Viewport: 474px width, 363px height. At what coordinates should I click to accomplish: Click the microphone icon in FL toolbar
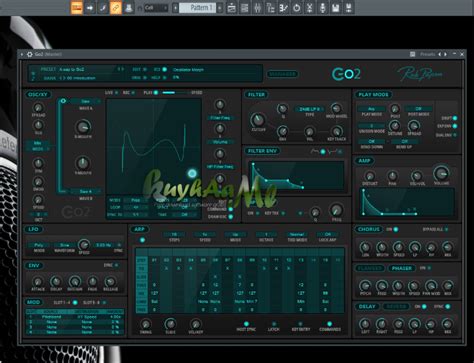(x=322, y=8)
